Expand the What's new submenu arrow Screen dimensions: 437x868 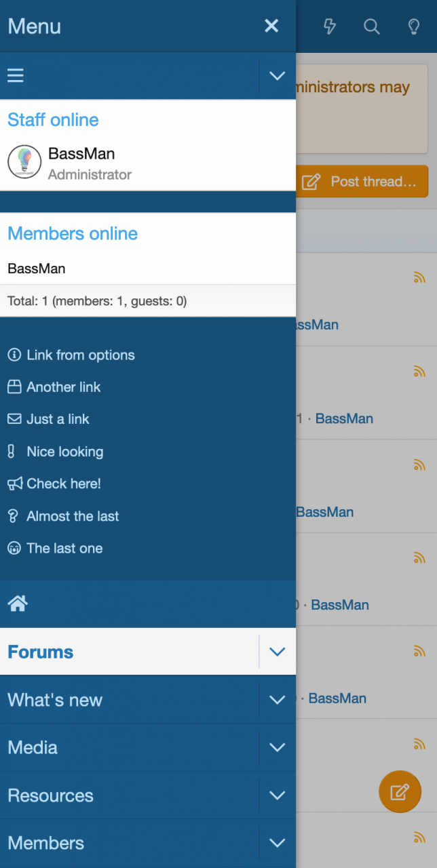[x=278, y=699]
